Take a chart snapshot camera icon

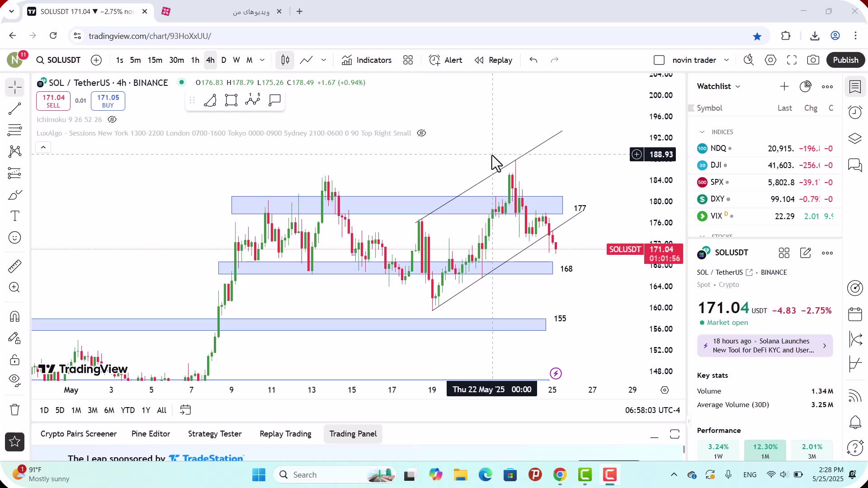click(813, 60)
